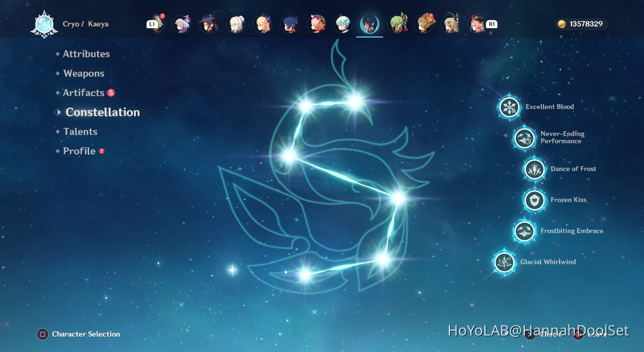Switch to the Weapons menu
Image resolution: width=644 pixels, height=352 pixels.
coord(84,73)
